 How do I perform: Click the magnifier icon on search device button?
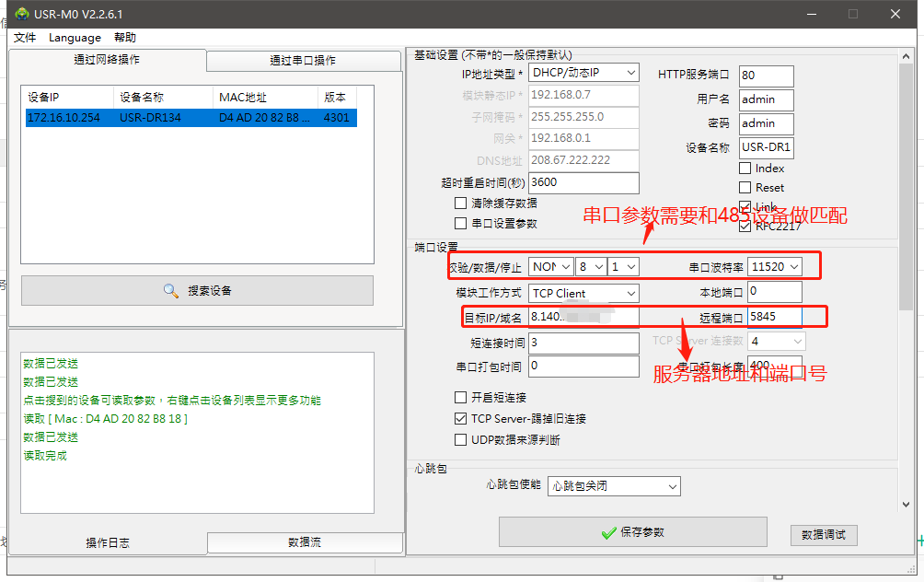tap(171, 291)
